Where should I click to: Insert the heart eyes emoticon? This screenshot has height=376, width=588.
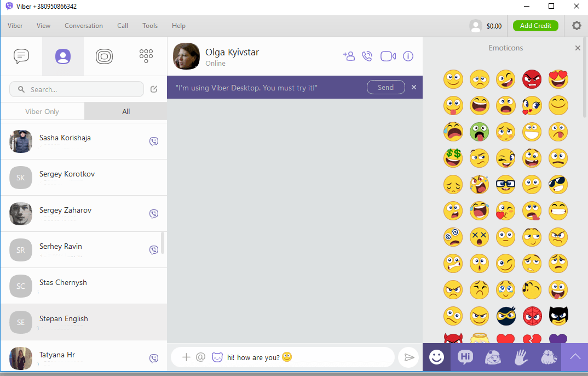coord(558,79)
